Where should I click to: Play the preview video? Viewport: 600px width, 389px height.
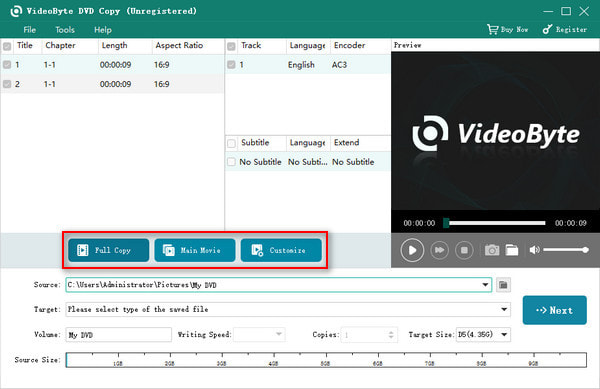point(412,250)
